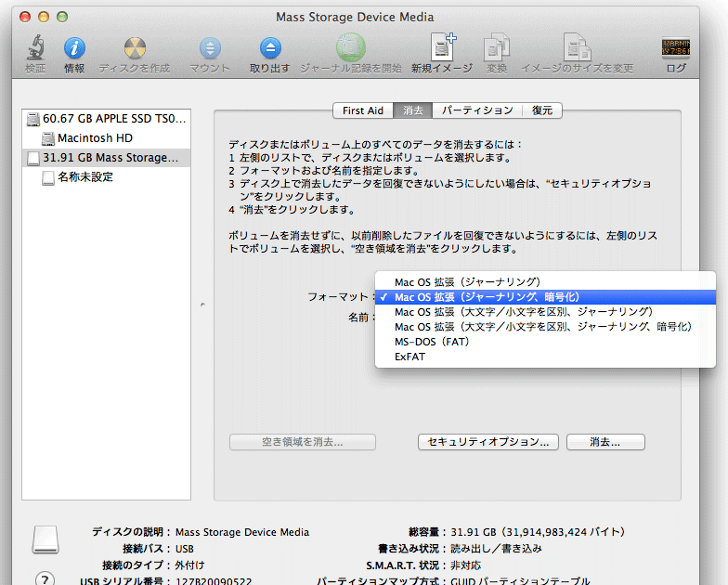Viewport: 728px width, 585px height.
Task: Click the 空き領域を消去... button
Action: 303,442
